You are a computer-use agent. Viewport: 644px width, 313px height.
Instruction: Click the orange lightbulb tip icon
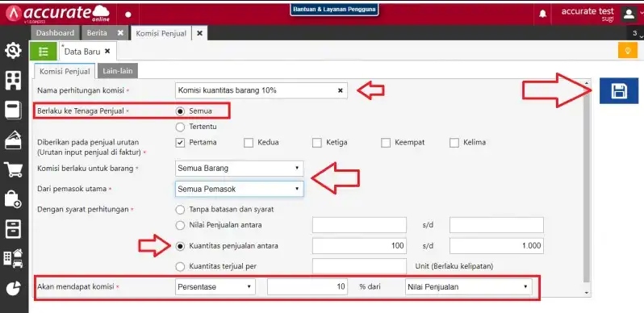point(628,51)
